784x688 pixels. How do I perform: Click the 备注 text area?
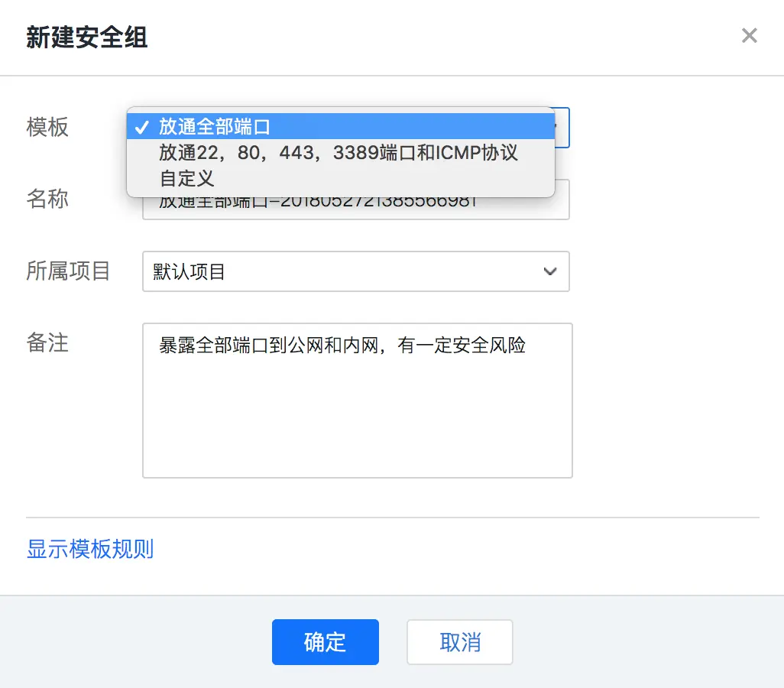tap(357, 401)
